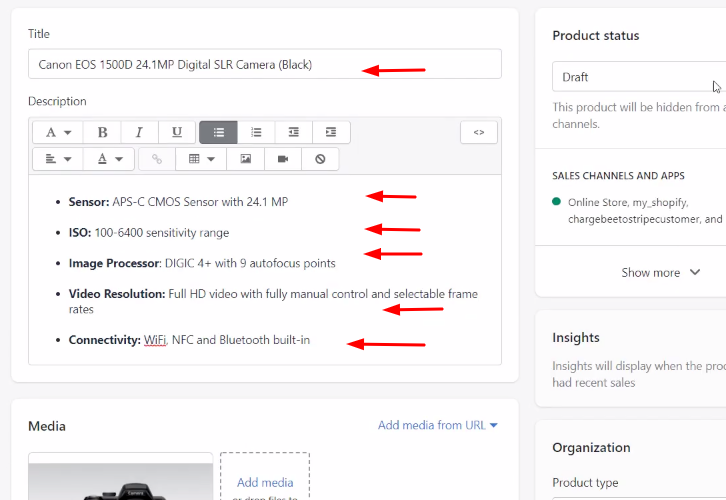This screenshot has height=500, width=726.
Task: Open the text alignment dropdown
Action: pos(58,159)
